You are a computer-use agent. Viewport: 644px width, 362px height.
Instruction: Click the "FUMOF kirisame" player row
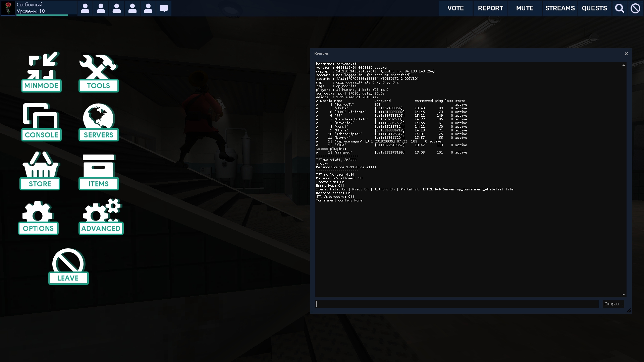coord(391,112)
